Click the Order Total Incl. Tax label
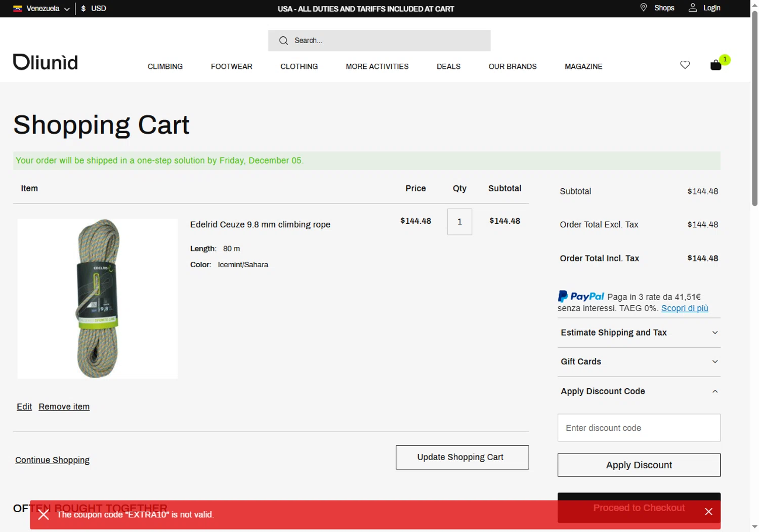The image size is (759, 532). tap(599, 258)
